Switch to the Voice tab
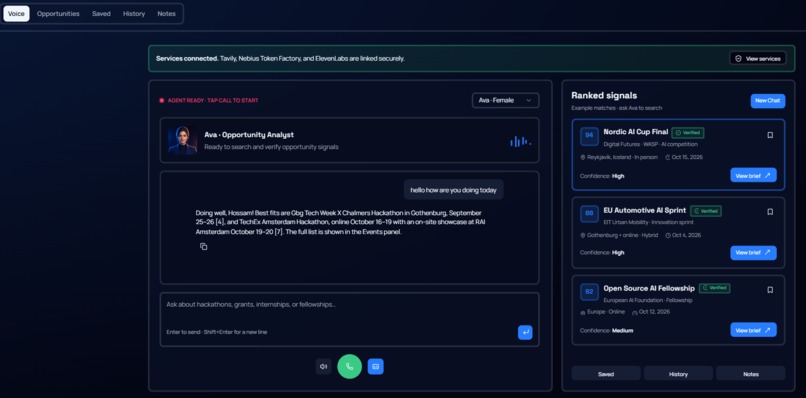Screen dimensions: 806x398 click(16, 14)
